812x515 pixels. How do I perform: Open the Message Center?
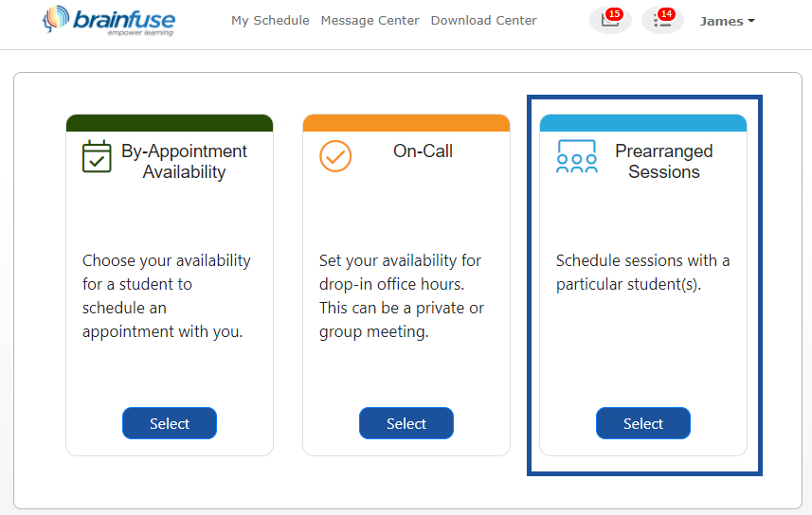[x=370, y=21]
